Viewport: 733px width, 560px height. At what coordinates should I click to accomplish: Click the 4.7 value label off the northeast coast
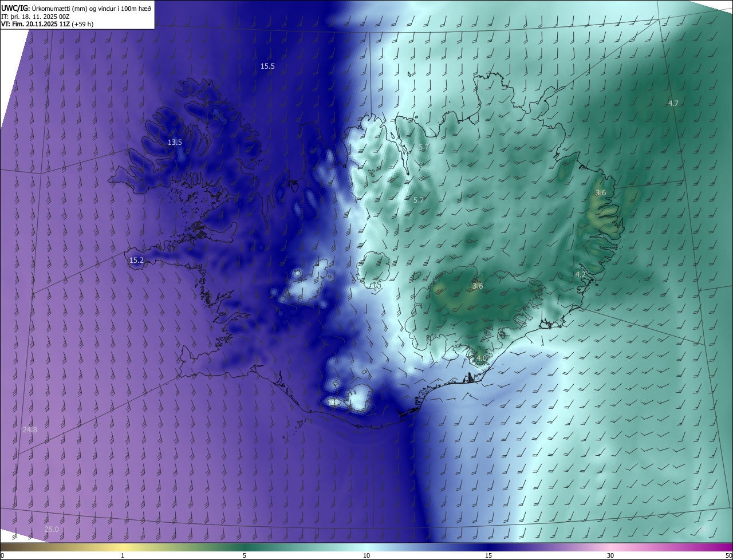tap(673, 104)
